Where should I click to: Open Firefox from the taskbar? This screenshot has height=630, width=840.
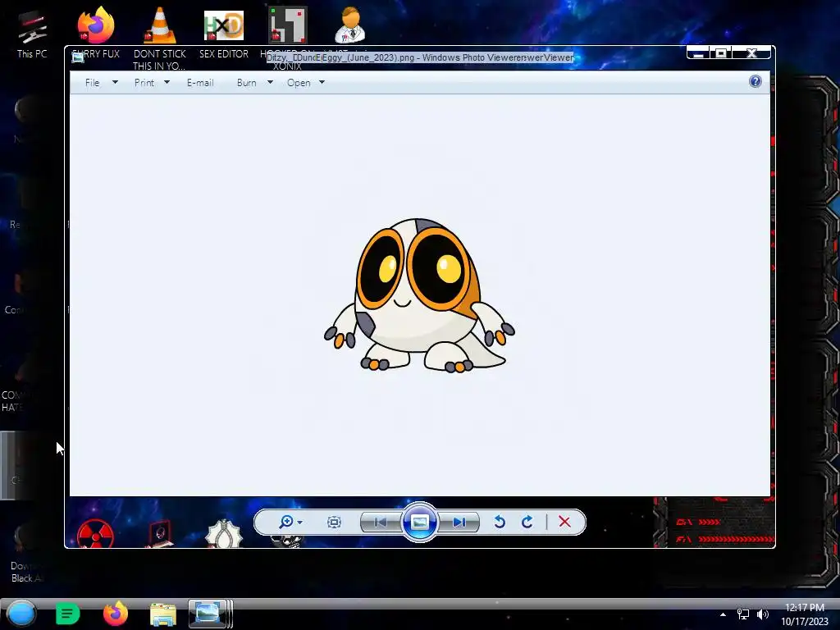click(115, 614)
